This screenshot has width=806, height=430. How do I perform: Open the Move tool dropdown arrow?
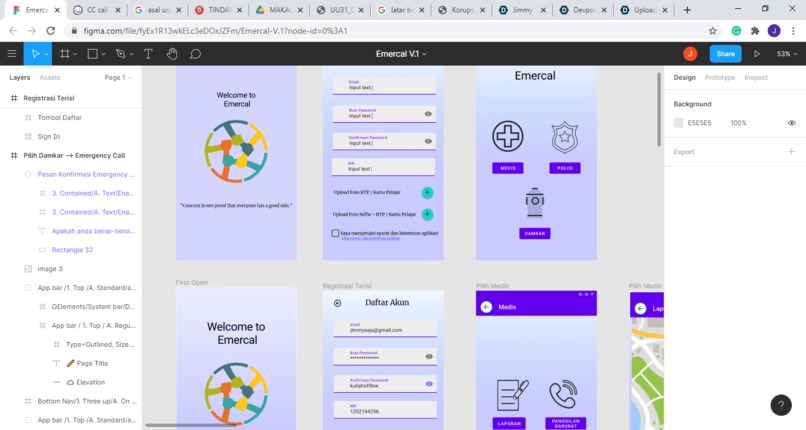click(x=46, y=54)
